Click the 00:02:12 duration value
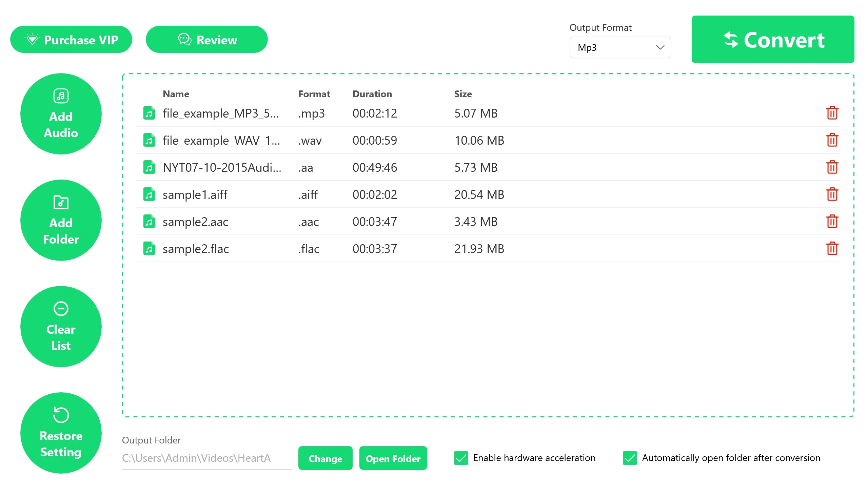The image size is (868, 498). (375, 113)
